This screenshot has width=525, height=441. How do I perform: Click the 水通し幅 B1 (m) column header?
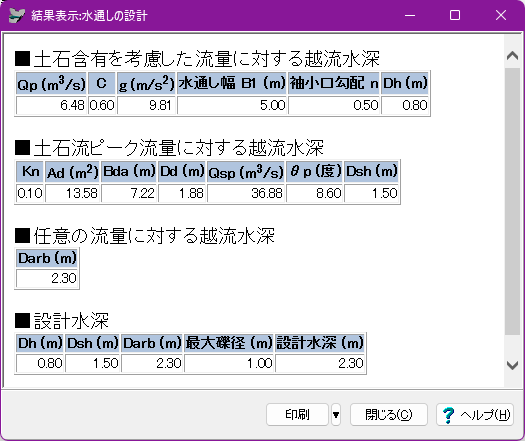(x=232, y=83)
